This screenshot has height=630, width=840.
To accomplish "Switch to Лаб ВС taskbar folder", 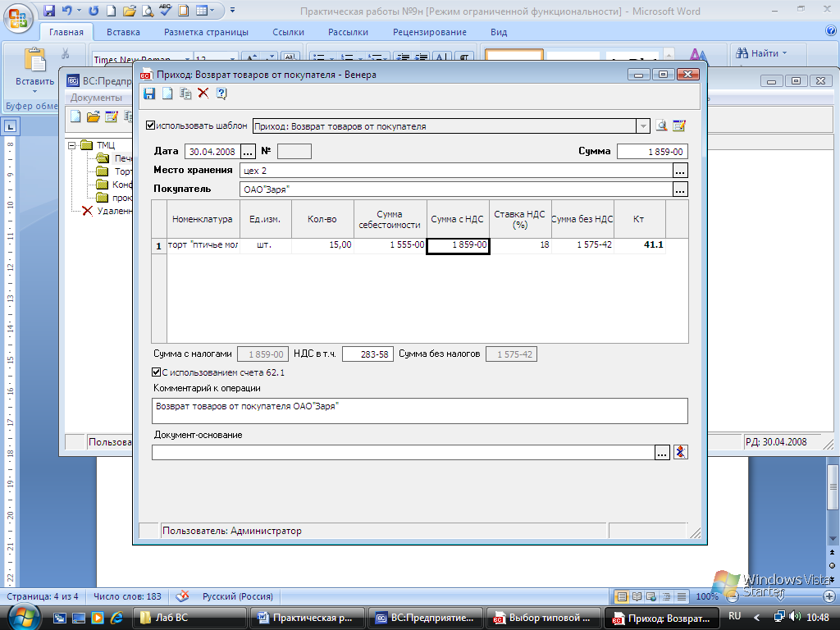I will 190,618.
